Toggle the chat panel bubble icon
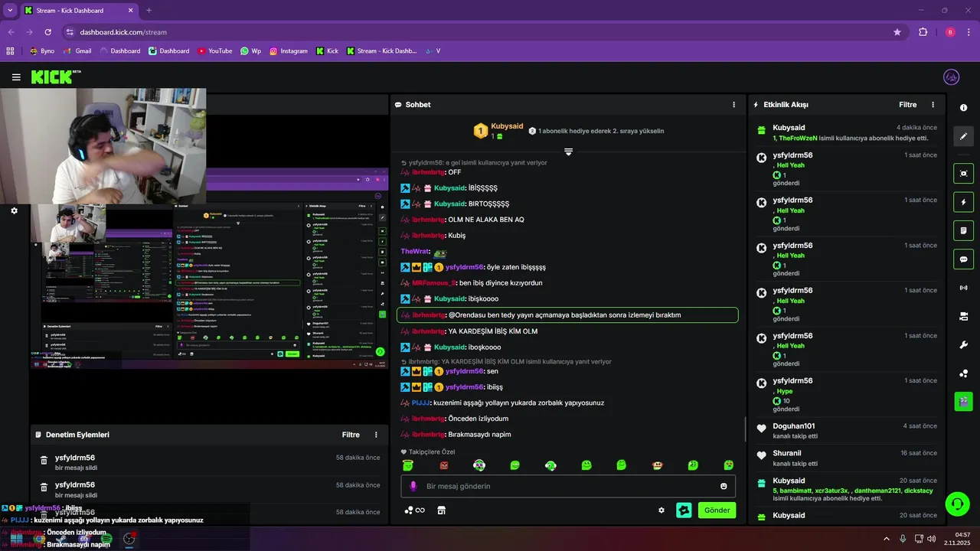Screen dimensions: 980x551 (963, 259)
